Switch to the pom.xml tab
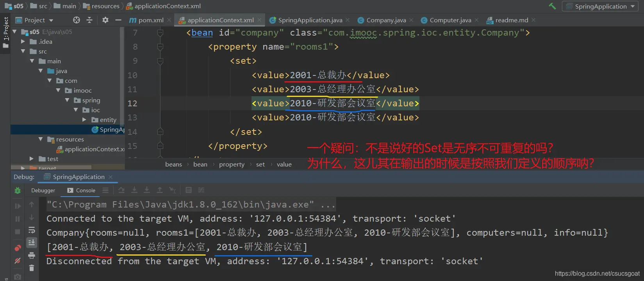The image size is (644, 281). coord(146,20)
